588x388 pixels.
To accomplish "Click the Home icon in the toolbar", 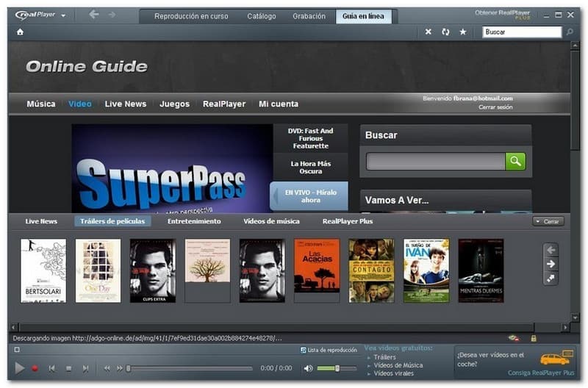I will coord(20,32).
